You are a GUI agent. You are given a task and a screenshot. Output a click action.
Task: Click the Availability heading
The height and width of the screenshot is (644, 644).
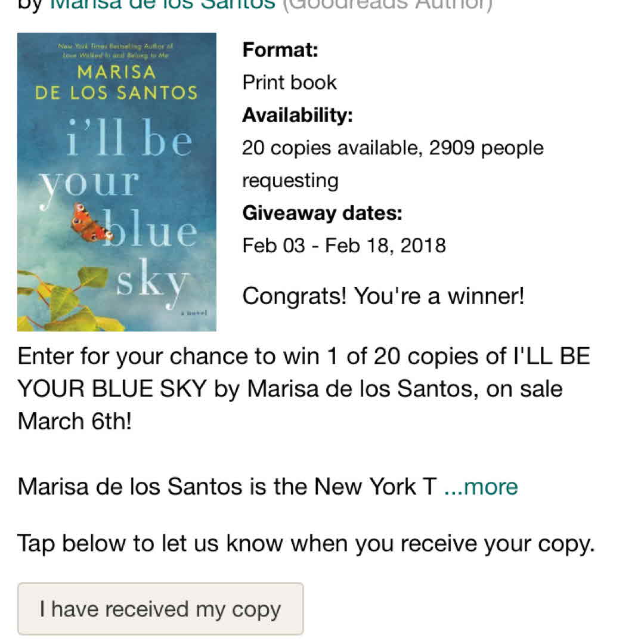298,115
